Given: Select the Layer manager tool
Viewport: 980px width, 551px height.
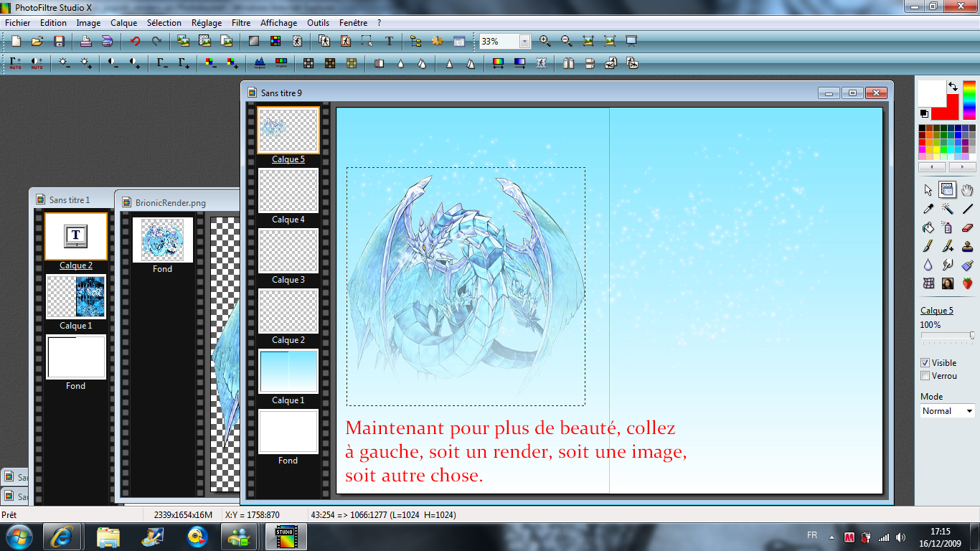Looking at the screenshot, I should click(x=948, y=190).
